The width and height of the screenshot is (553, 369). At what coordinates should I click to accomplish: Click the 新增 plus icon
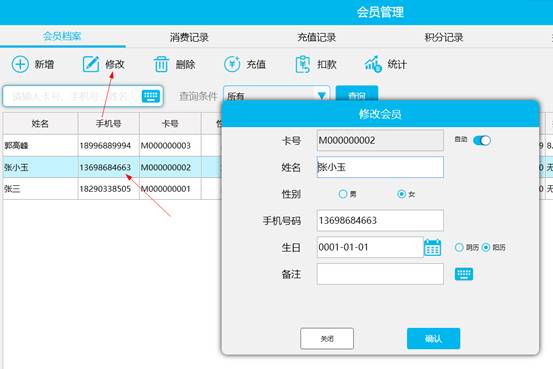tap(20, 64)
